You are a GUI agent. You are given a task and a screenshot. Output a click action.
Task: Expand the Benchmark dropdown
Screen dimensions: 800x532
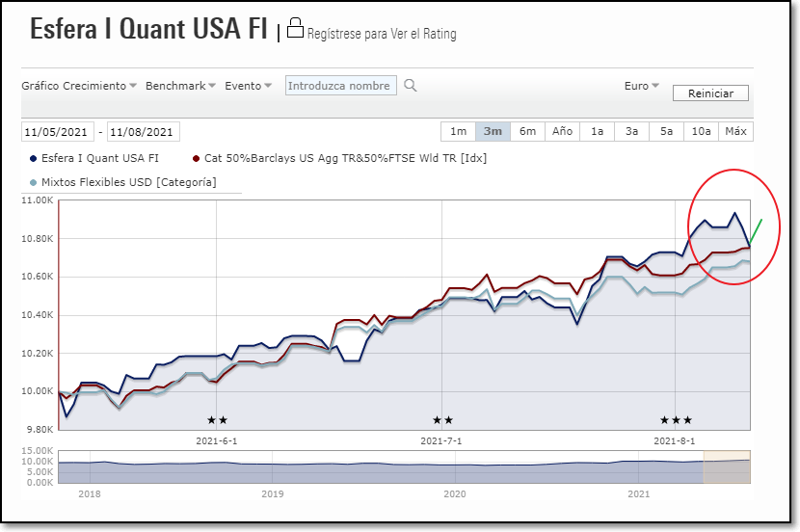tap(180, 86)
